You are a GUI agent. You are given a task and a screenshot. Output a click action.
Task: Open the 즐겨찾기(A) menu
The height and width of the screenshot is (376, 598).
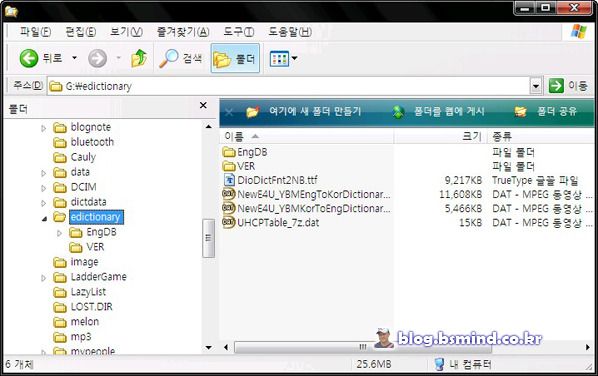pos(183,32)
